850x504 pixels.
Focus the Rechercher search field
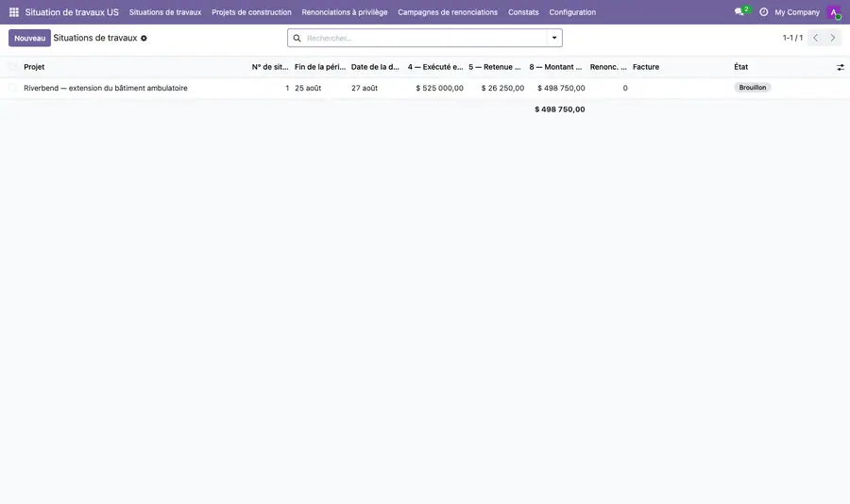point(426,38)
